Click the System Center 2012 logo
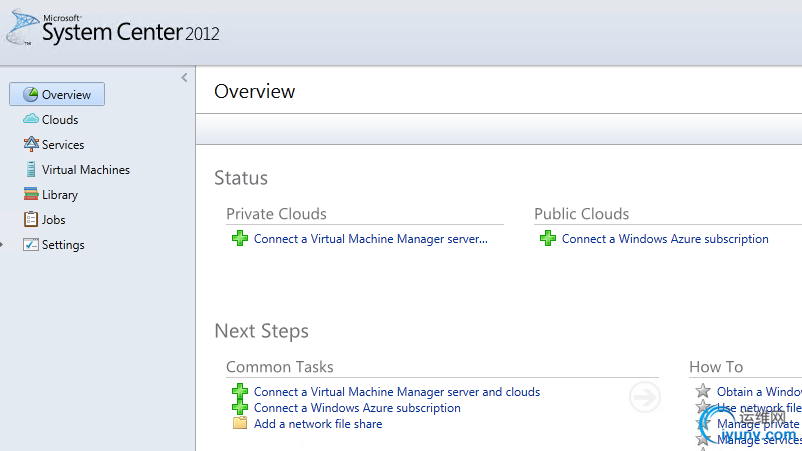Image resolution: width=802 pixels, height=451 pixels. pos(113,30)
